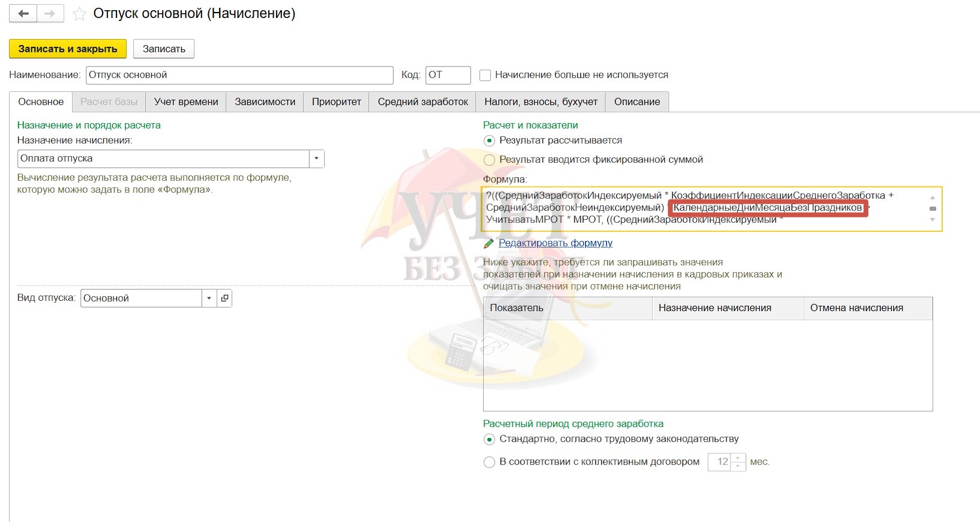Click the Записать button
Viewport: 980px width, 522px height.
pos(164,49)
